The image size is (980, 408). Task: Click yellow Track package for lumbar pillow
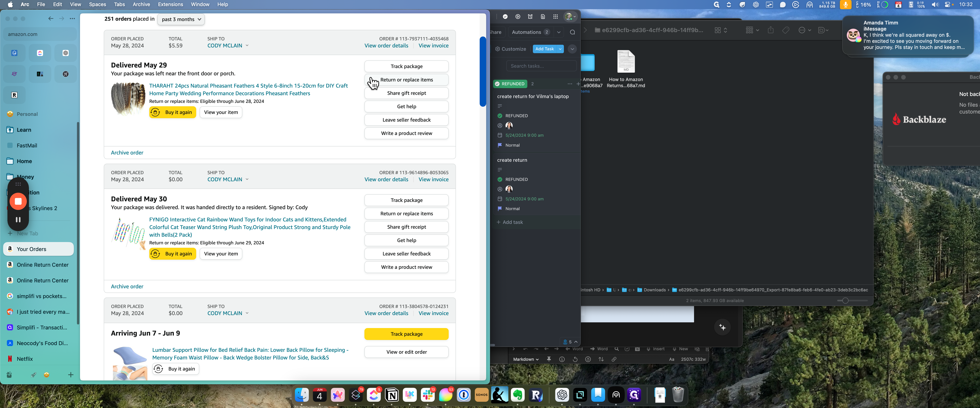[406, 334]
